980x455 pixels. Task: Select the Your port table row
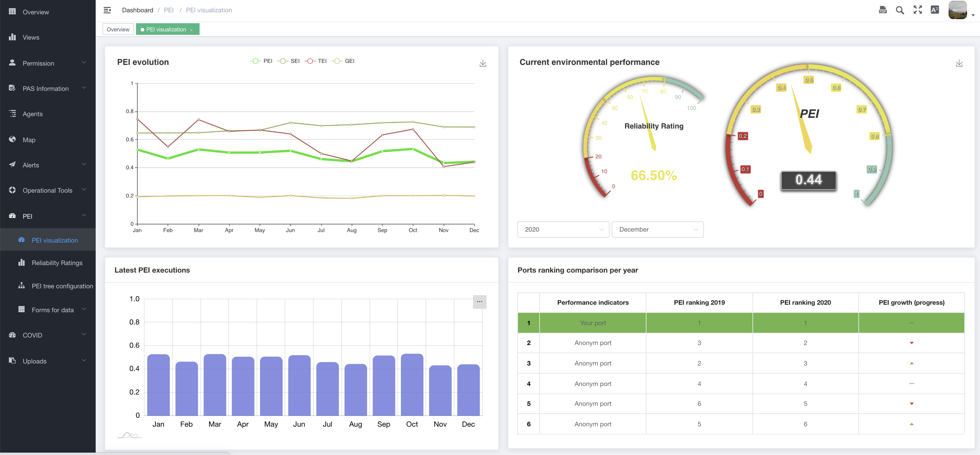(741, 322)
